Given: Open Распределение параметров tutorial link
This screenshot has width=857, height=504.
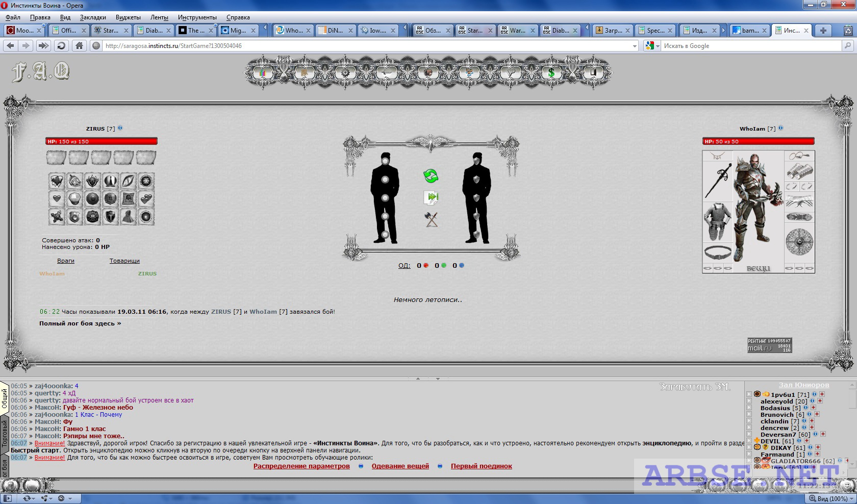Looking at the screenshot, I should point(301,466).
